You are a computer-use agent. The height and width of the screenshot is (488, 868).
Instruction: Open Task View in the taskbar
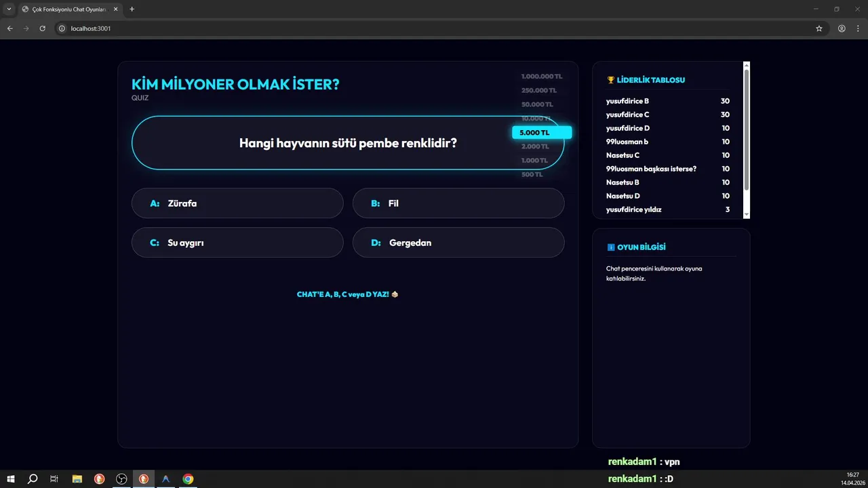54,479
